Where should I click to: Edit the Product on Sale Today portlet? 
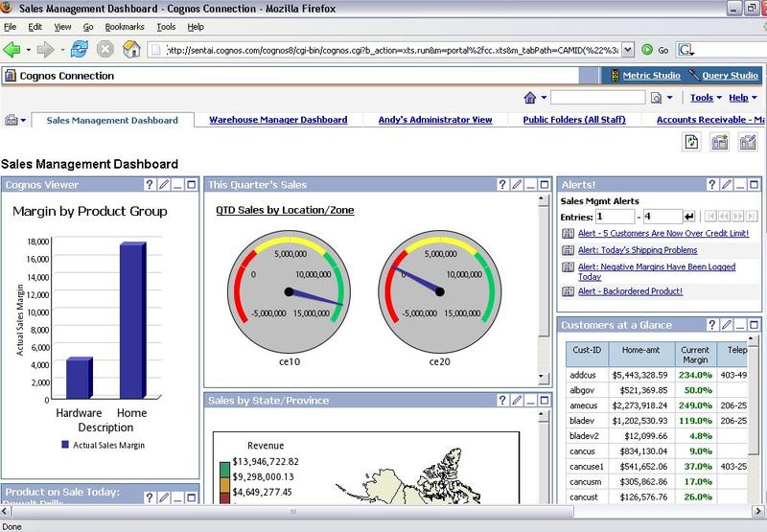pos(164,497)
